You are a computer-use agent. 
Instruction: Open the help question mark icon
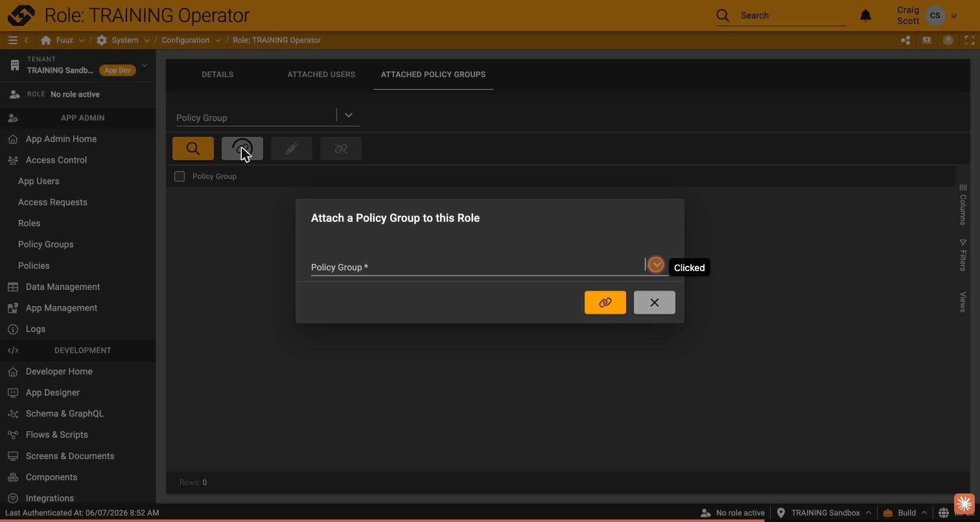(x=948, y=40)
